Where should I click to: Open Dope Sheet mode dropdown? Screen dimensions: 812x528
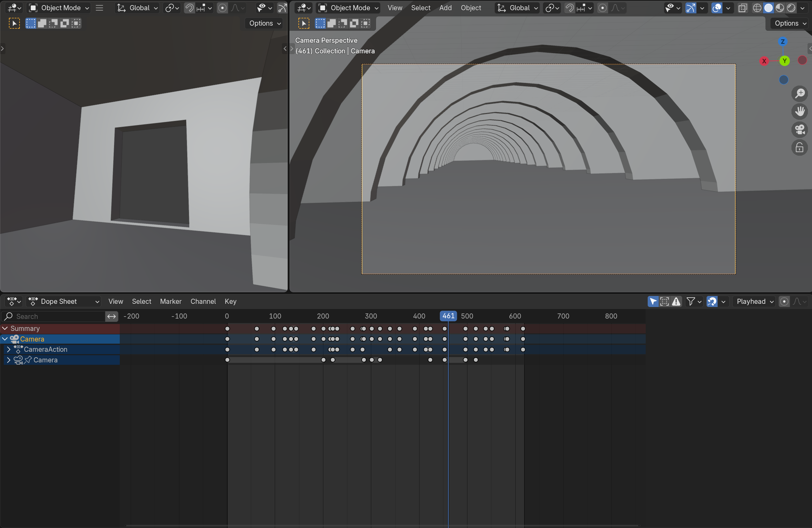(64, 301)
